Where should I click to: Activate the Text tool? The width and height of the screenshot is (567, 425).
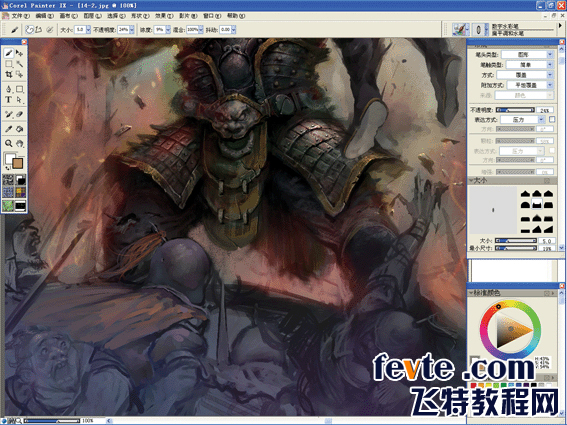[x=9, y=99]
